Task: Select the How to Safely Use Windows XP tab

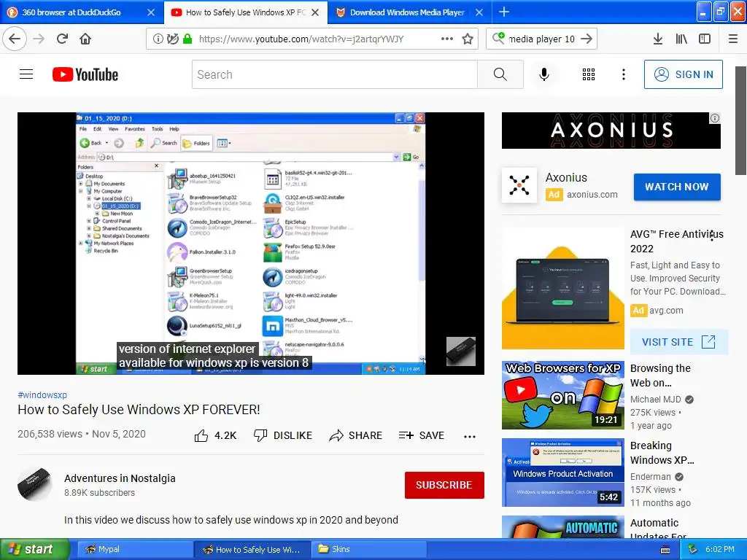Action: tap(246, 12)
